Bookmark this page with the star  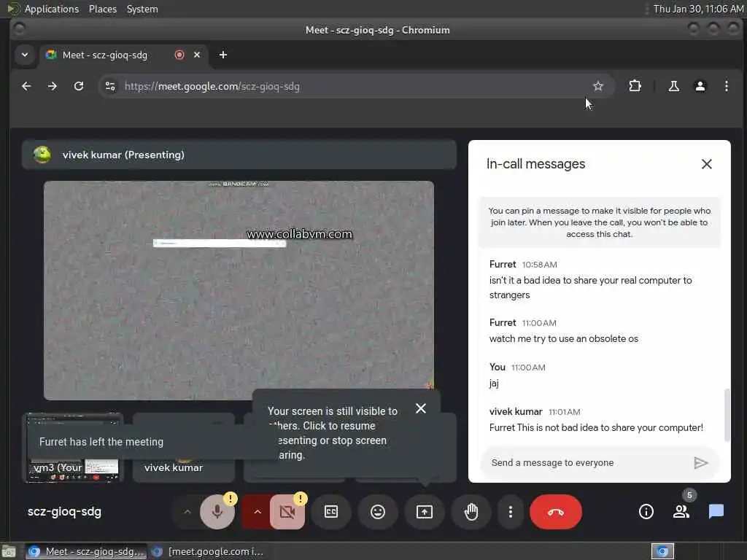click(598, 86)
